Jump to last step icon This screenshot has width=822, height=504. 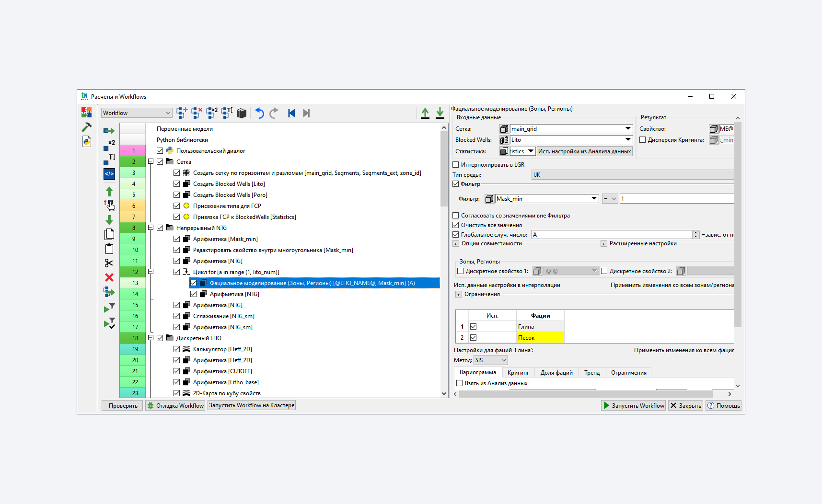(x=306, y=113)
